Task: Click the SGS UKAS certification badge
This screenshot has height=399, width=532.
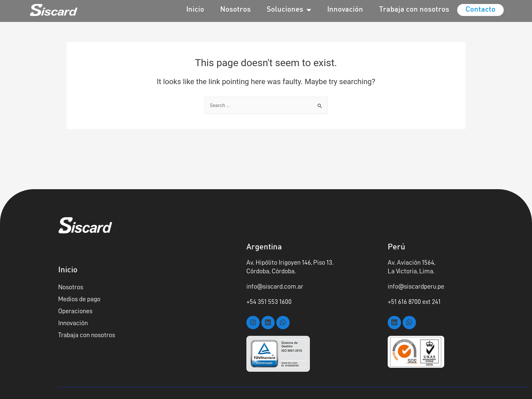Action: click(416, 352)
